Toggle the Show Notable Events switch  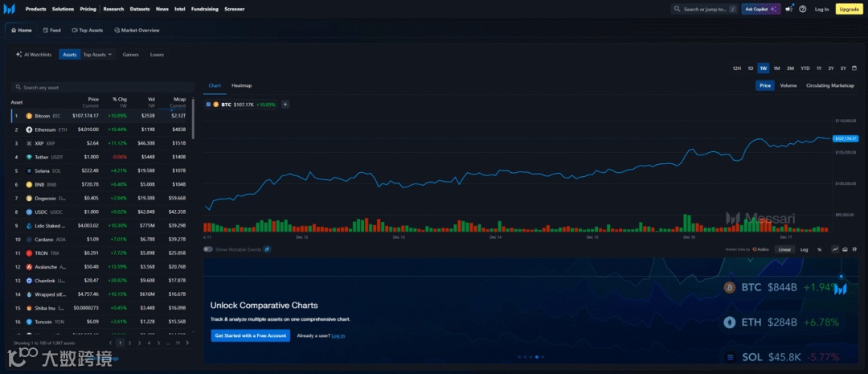click(x=208, y=249)
